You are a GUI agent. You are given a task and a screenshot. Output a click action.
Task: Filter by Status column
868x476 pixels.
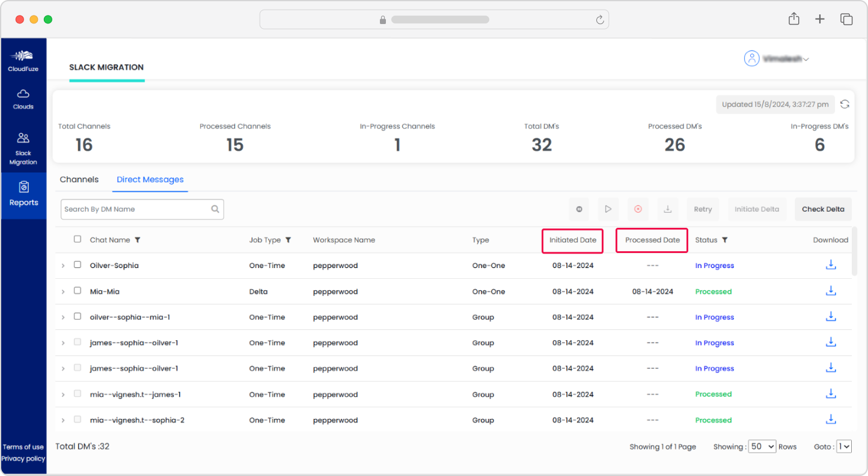pos(725,240)
